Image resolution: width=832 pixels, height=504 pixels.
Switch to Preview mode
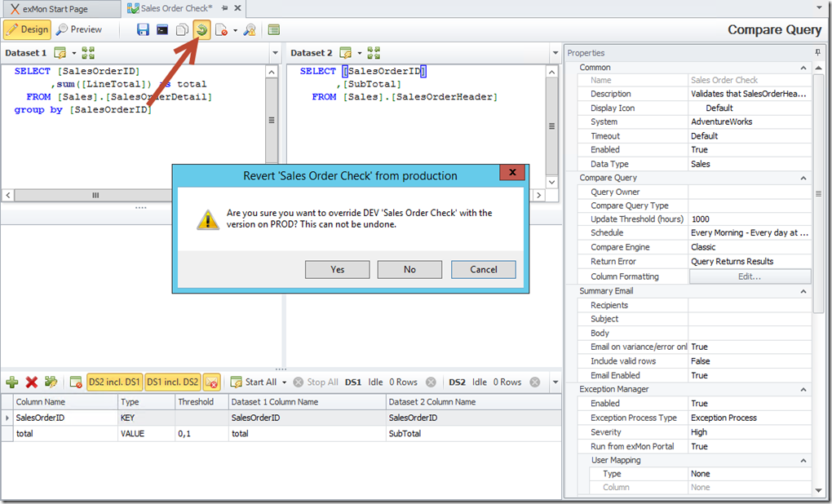[x=79, y=29]
